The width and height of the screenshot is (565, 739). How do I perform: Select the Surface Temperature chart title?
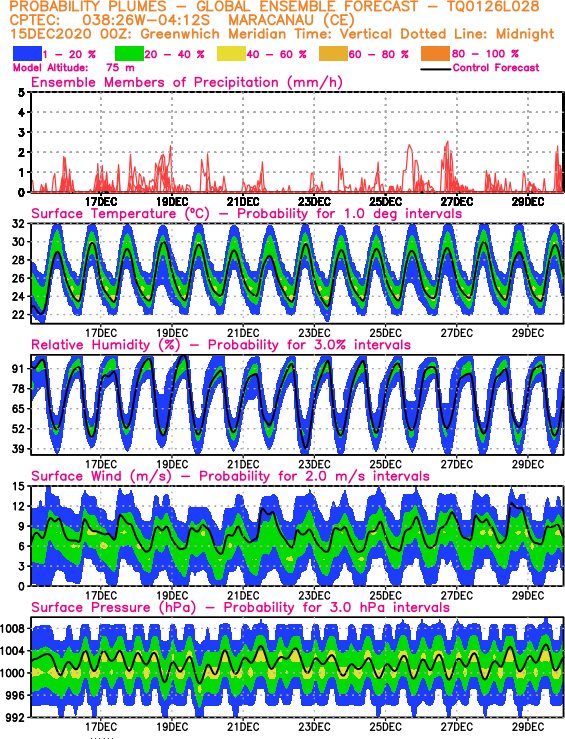coord(246,213)
